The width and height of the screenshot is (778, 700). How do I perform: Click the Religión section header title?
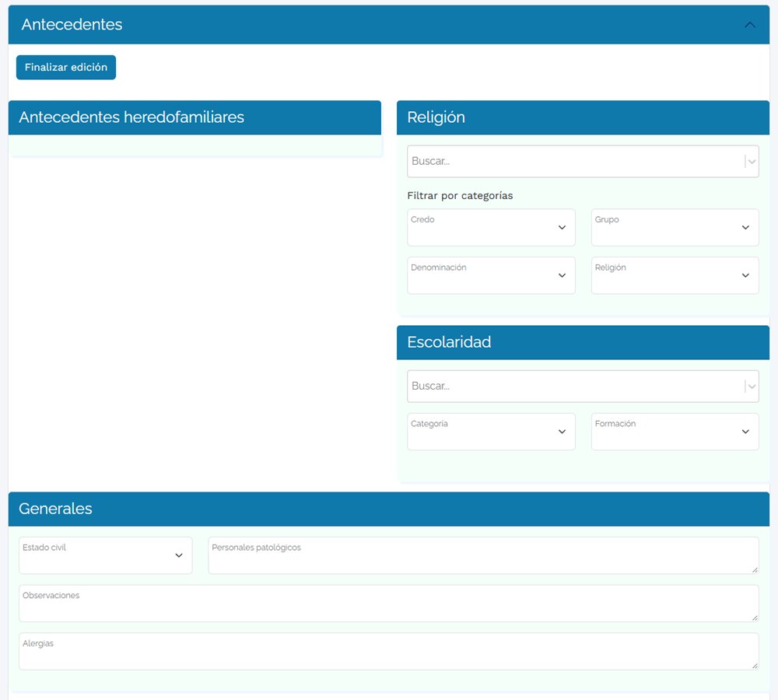tap(436, 117)
